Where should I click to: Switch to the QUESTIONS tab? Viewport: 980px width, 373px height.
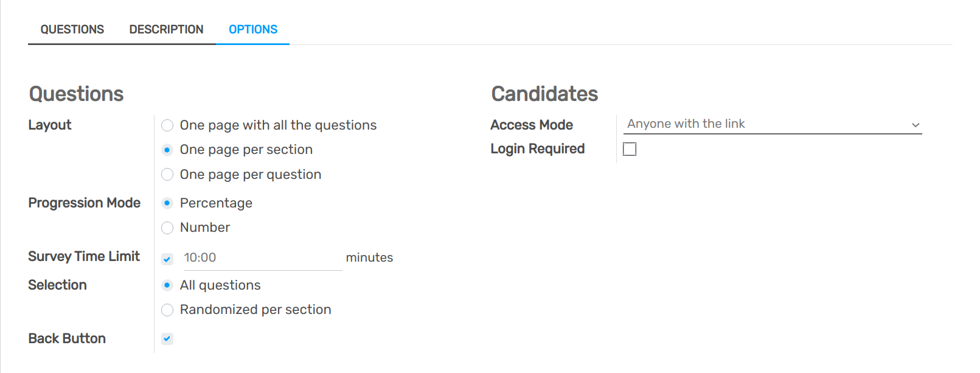(x=71, y=29)
